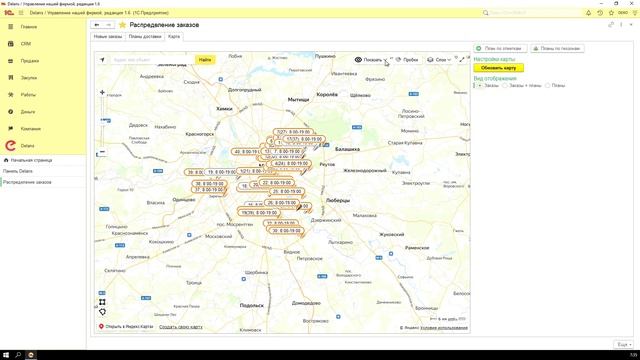Select the rectangle selection tool on map
Viewport: 640px width, 360px height.
click(x=102, y=302)
